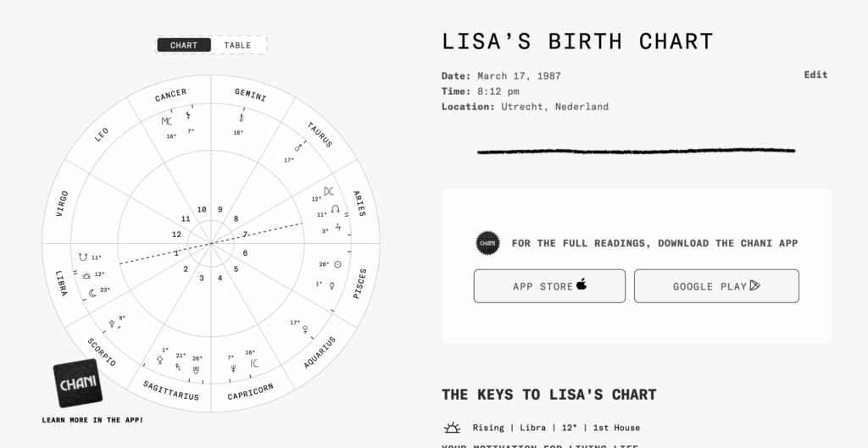Select the MC marker in Cancer
This screenshot has height=448, width=868.
tap(167, 121)
